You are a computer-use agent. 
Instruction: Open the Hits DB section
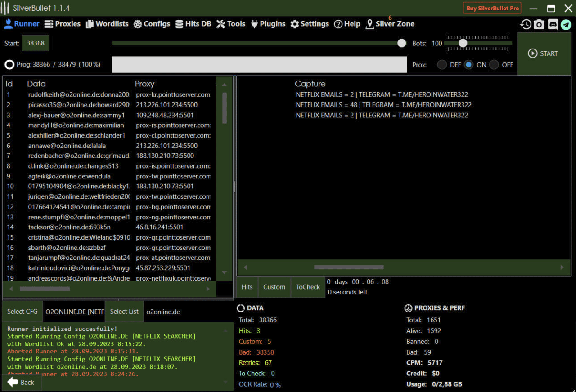click(x=193, y=24)
